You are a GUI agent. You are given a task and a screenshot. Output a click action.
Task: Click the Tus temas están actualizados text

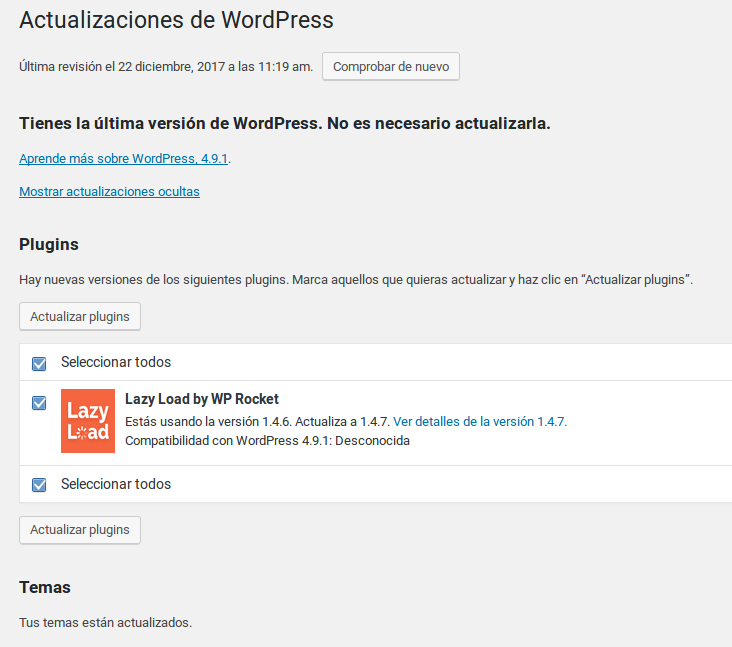pyautogui.click(x=106, y=623)
